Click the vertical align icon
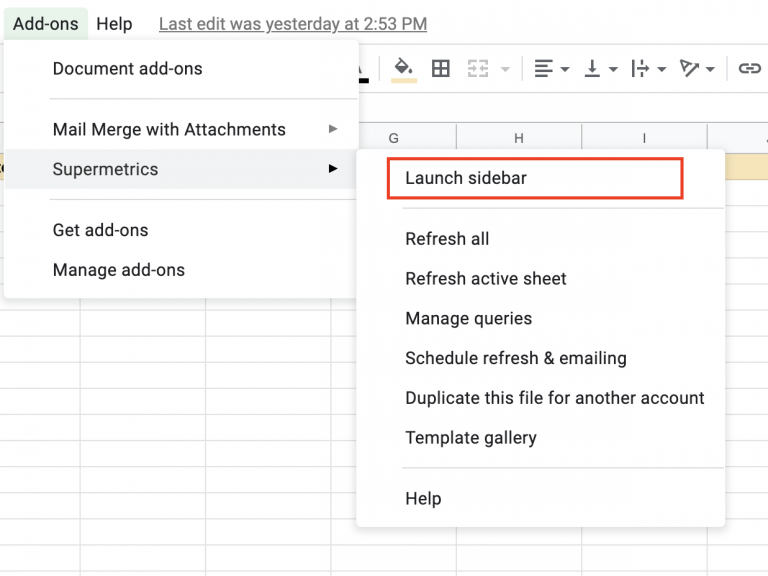Viewport: 768px width, 576px height. [593, 68]
